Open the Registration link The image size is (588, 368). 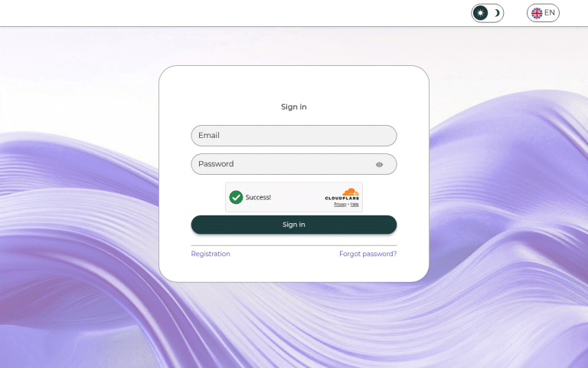click(211, 254)
